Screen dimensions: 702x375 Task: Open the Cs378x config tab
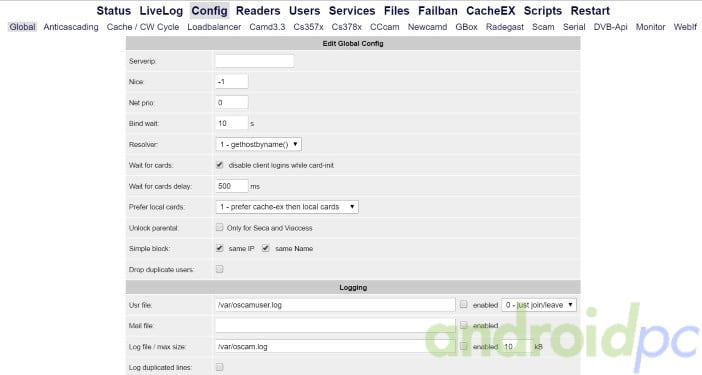[x=347, y=27]
